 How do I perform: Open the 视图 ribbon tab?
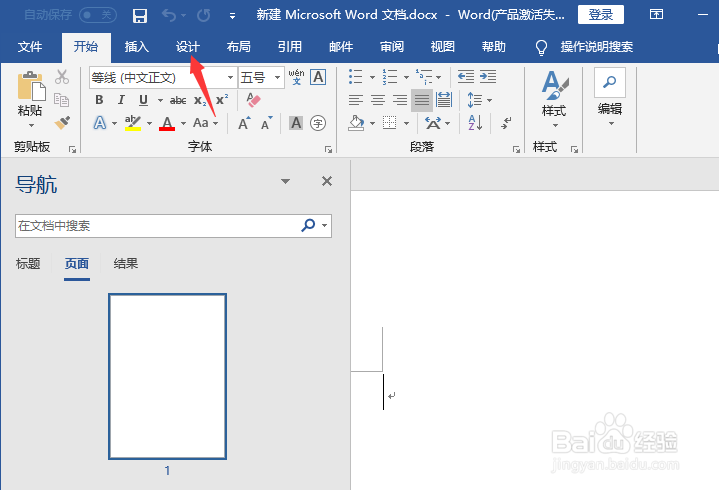442,47
